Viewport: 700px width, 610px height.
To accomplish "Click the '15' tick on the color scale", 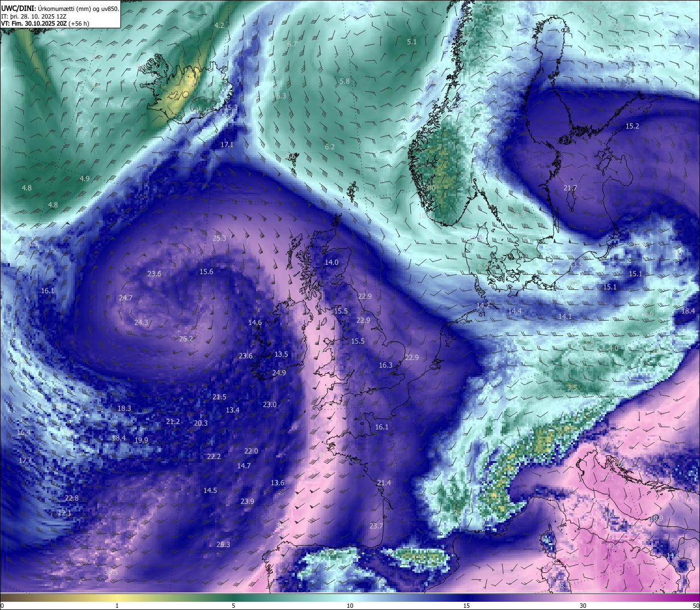I will click(x=466, y=606).
